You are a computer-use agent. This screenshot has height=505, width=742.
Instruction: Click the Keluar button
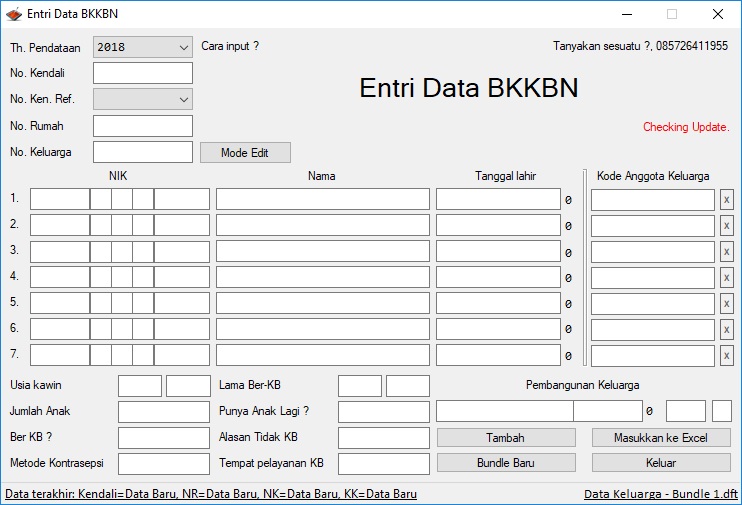coord(661,462)
